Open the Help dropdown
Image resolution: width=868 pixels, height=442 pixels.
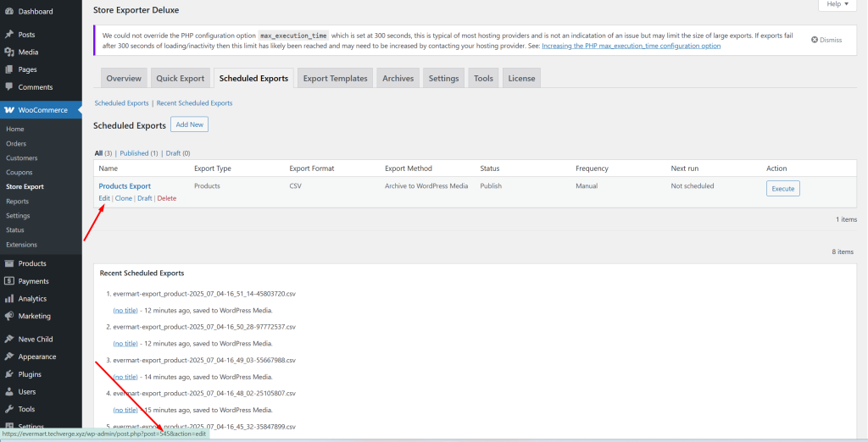(837, 4)
